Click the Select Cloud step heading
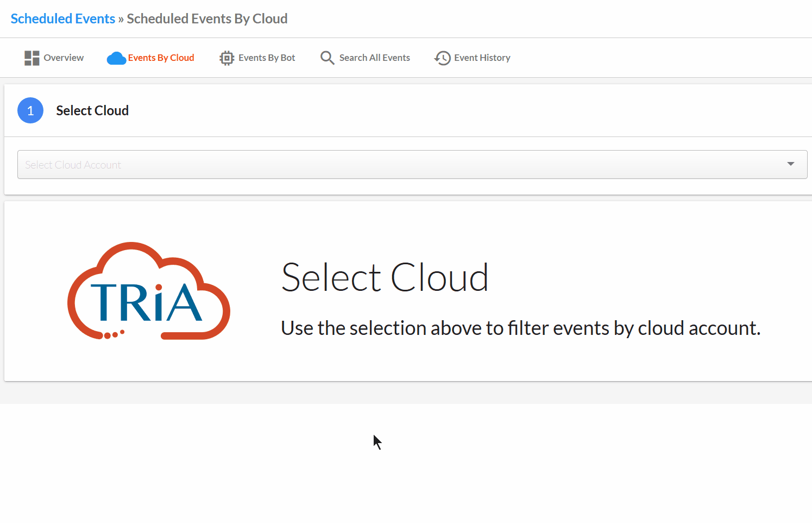812x523 pixels. 92,110
